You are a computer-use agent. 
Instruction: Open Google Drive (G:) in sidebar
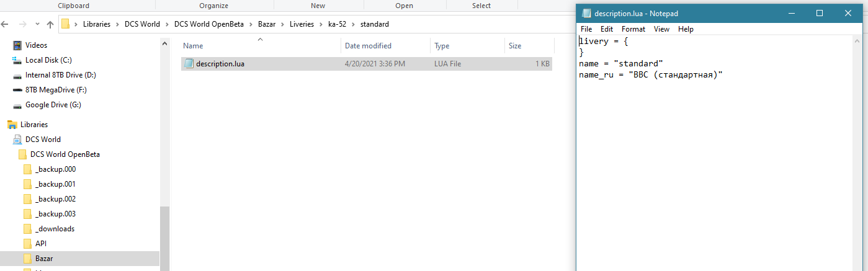point(53,105)
